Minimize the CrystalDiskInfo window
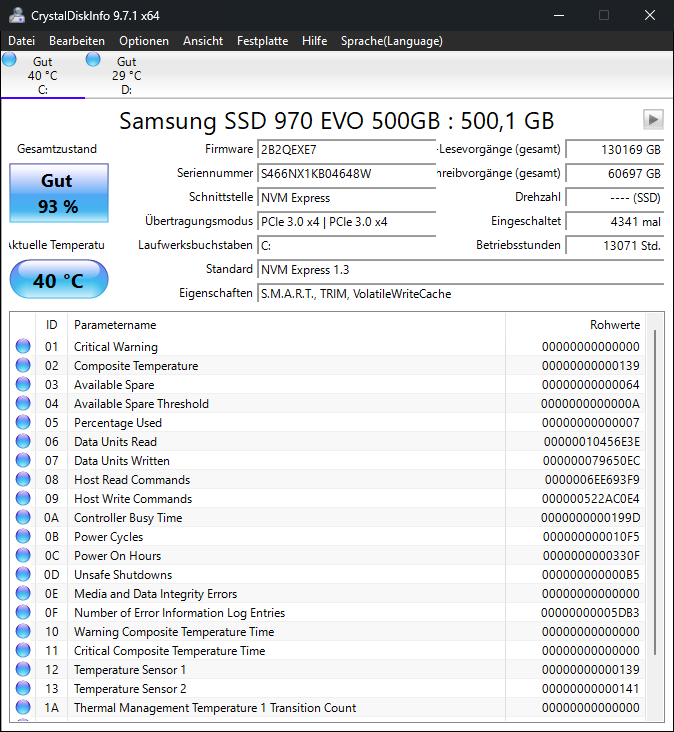This screenshot has height=732, width=674. (x=559, y=15)
